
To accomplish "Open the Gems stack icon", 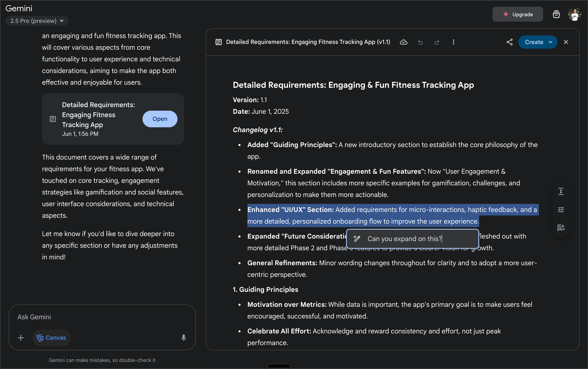I will tap(556, 14).
